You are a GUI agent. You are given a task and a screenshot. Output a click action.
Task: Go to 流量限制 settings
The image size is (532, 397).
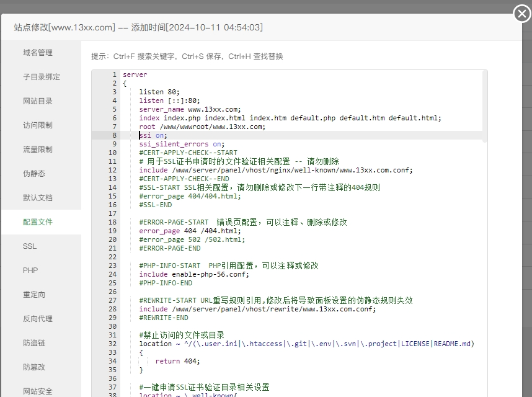tap(38, 149)
